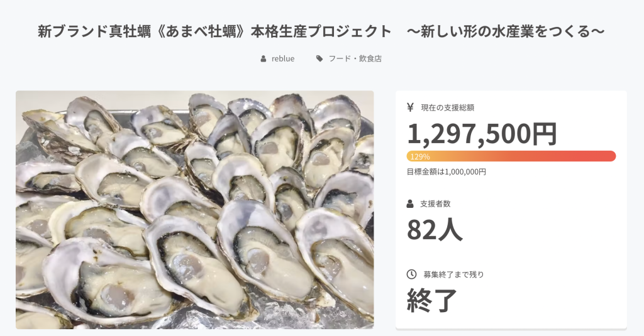Click the 1,297,500円 total amount
Viewport: 644px width, 336px height.
482,133
